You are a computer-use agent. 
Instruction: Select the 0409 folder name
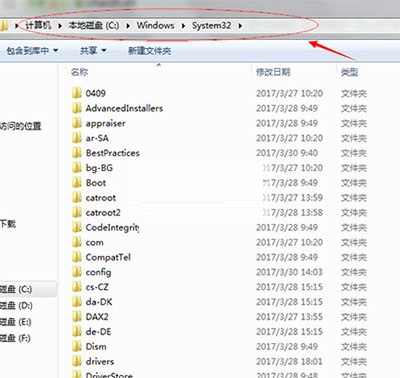[96, 93]
